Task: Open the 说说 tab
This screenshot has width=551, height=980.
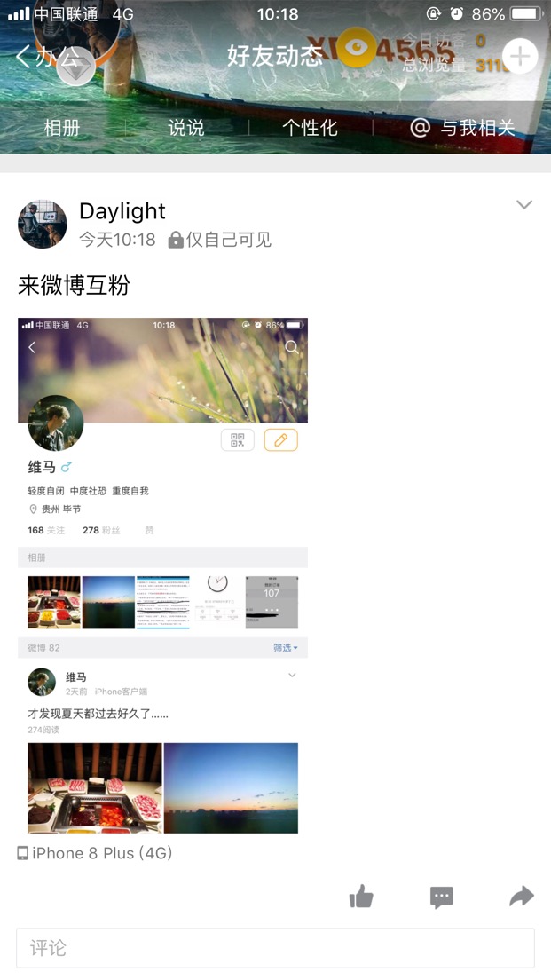Action: pos(185,128)
